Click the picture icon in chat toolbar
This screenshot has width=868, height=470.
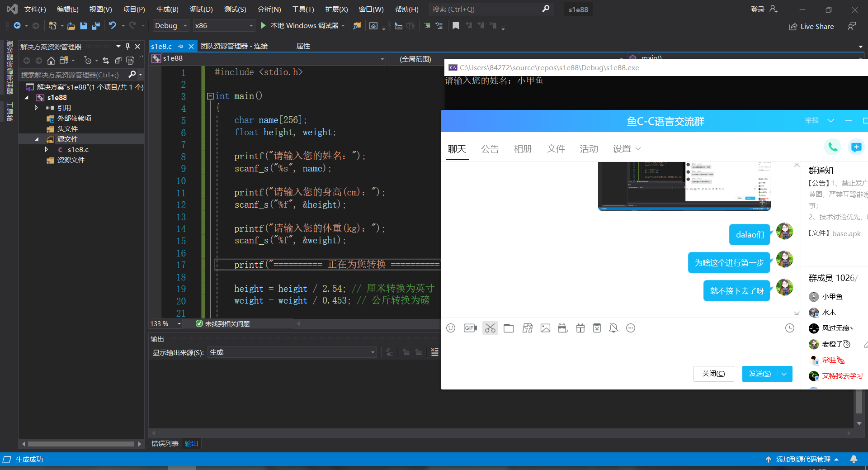click(545, 328)
